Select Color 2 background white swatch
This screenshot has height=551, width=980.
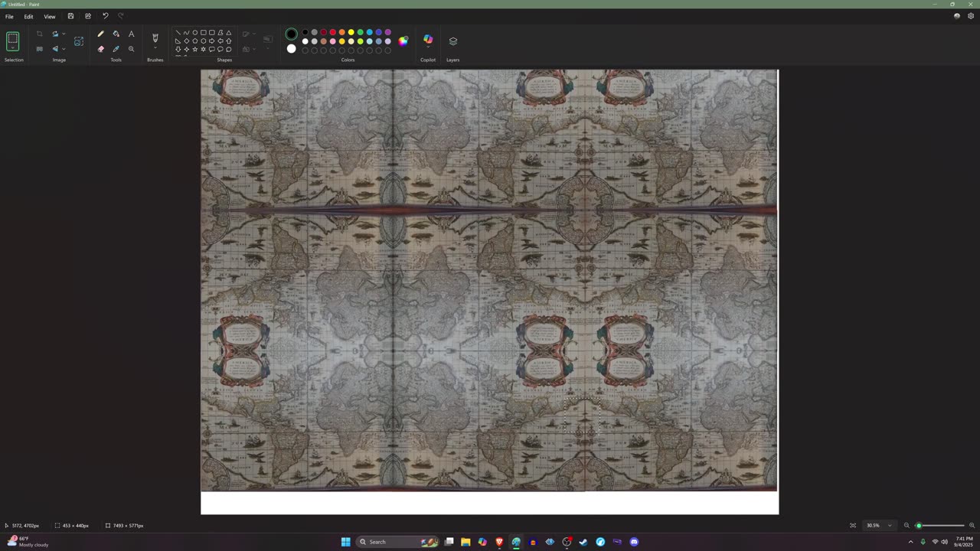tap(291, 49)
